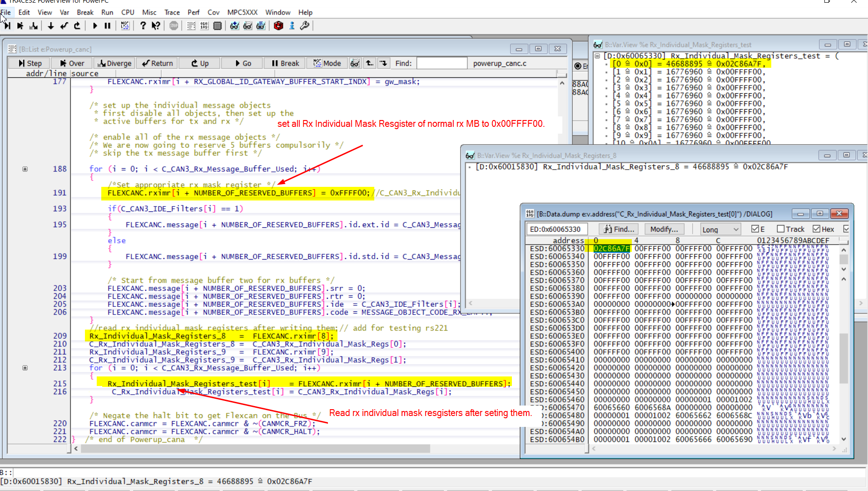Click the Modify... button in Data.dump window
868x491 pixels.
(664, 229)
